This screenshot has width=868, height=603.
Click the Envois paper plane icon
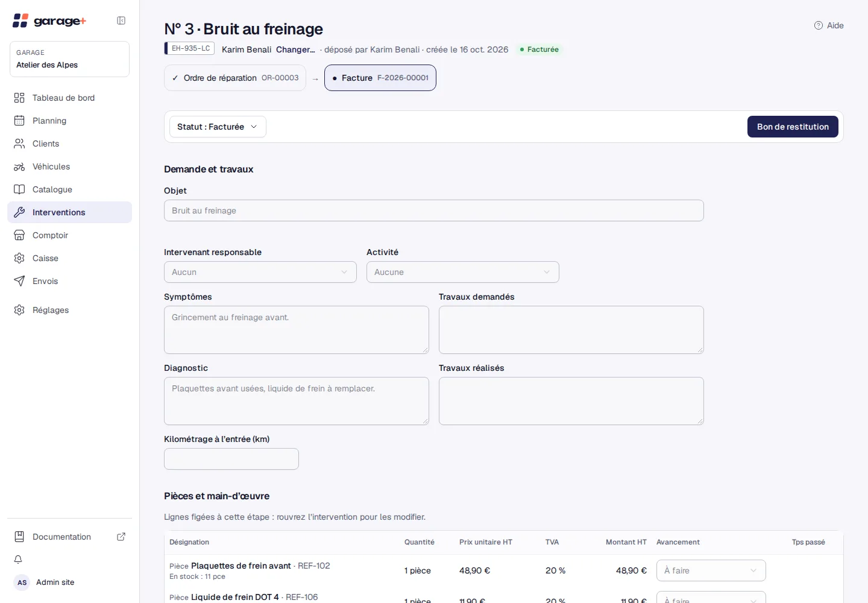click(x=19, y=281)
